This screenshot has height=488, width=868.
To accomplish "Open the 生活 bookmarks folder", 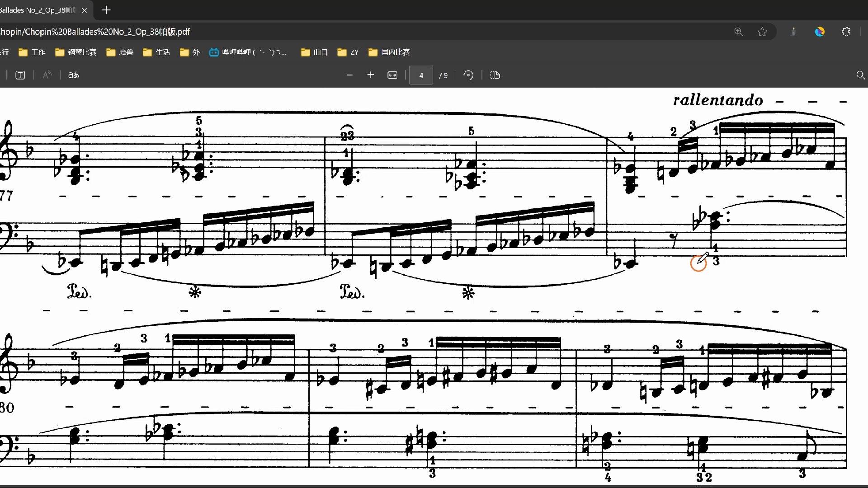I will [156, 52].
